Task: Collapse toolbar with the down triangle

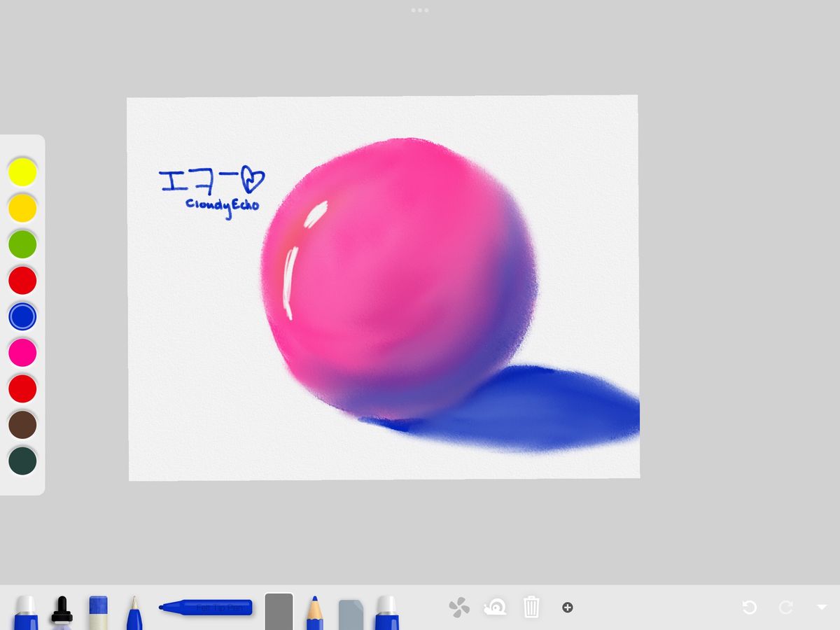Action: pos(822,607)
